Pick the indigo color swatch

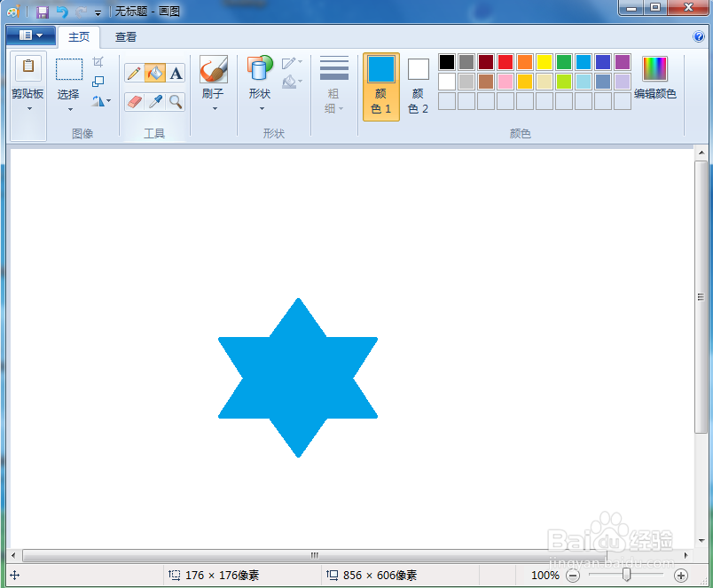coord(603,62)
